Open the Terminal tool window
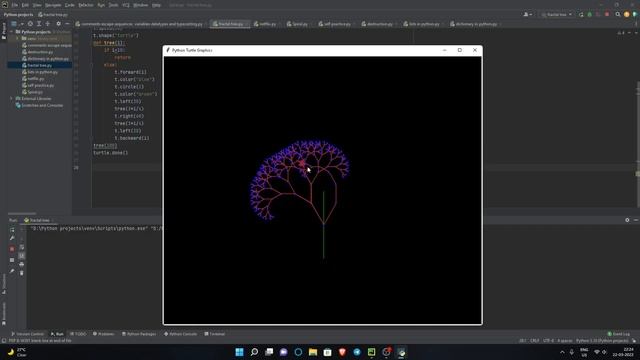 [x=215, y=334]
